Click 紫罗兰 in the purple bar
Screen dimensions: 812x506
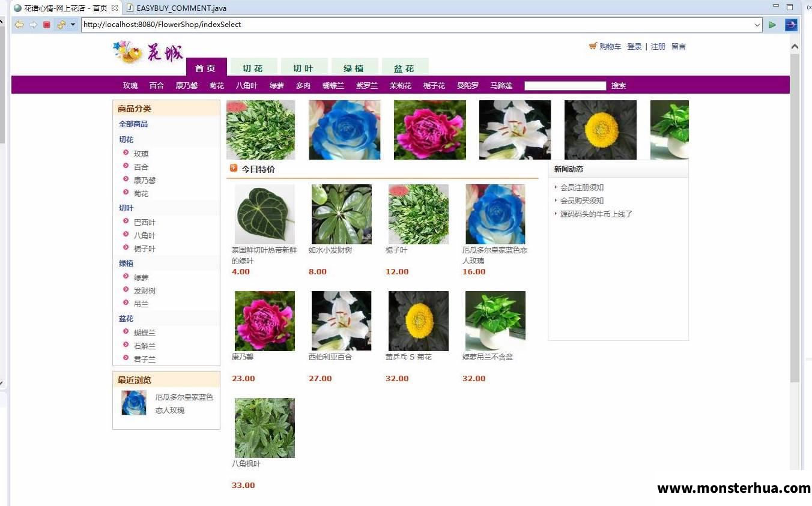367,86
